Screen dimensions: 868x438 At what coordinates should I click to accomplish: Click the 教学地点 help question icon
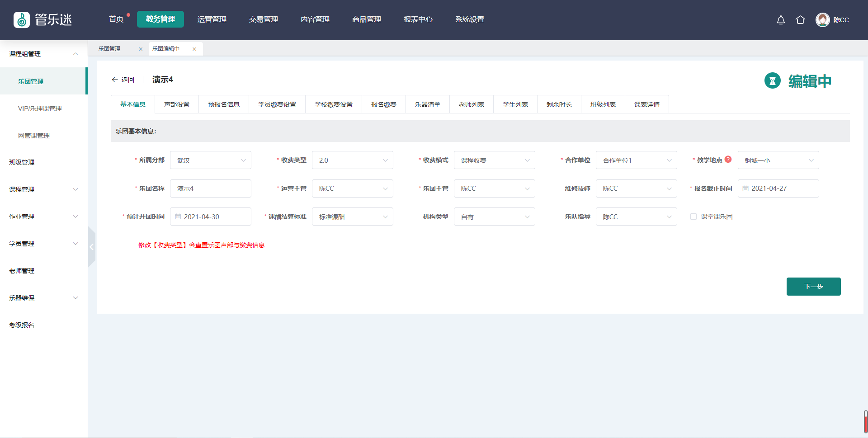pos(728,159)
